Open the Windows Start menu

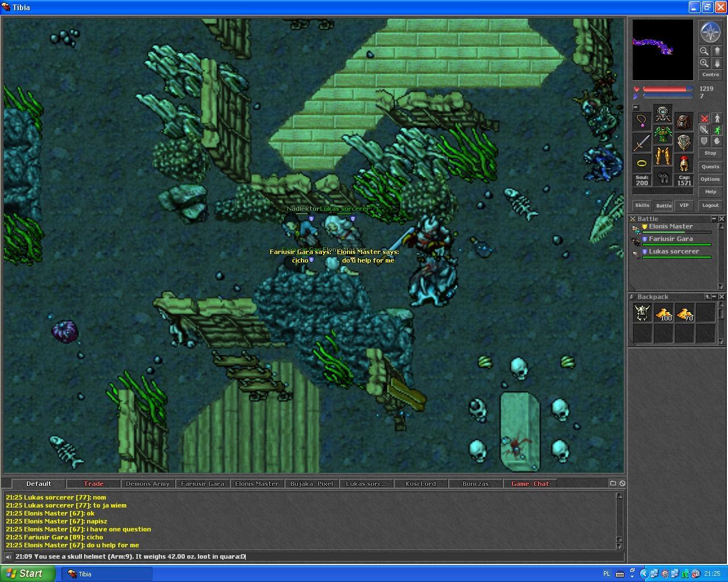27,573
